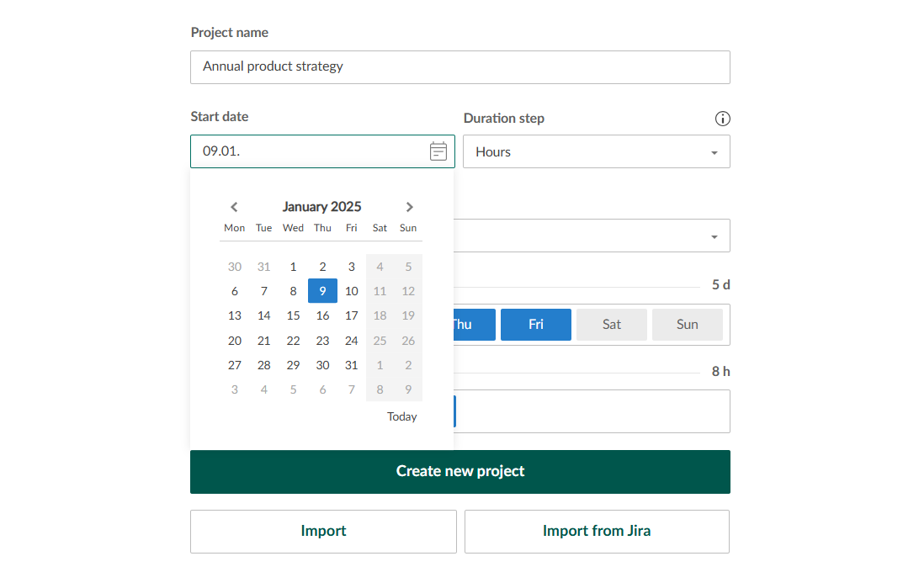Select January 23 in the calendar
903x588 pixels.
click(322, 340)
